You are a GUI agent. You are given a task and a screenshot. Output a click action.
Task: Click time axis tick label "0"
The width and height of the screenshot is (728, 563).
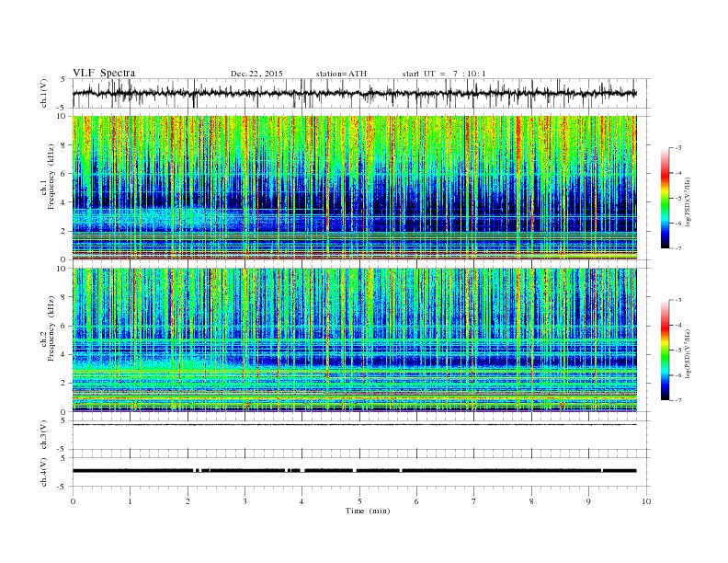tap(73, 501)
